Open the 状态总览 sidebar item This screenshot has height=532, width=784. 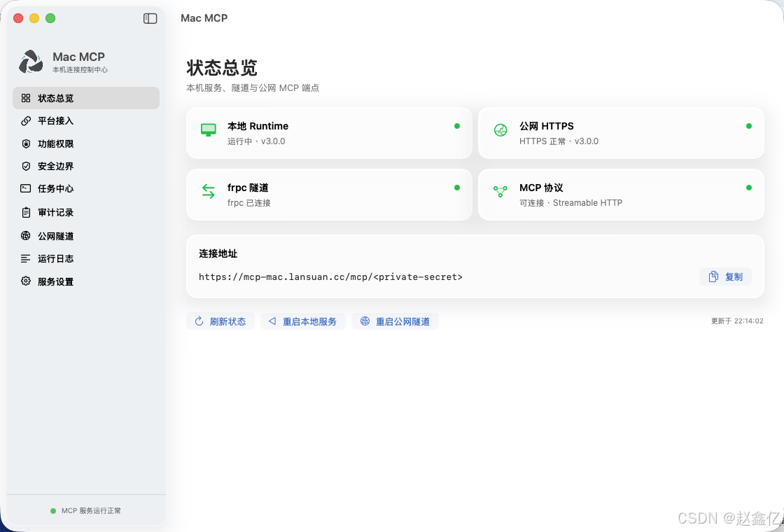click(x=86, y=98)
